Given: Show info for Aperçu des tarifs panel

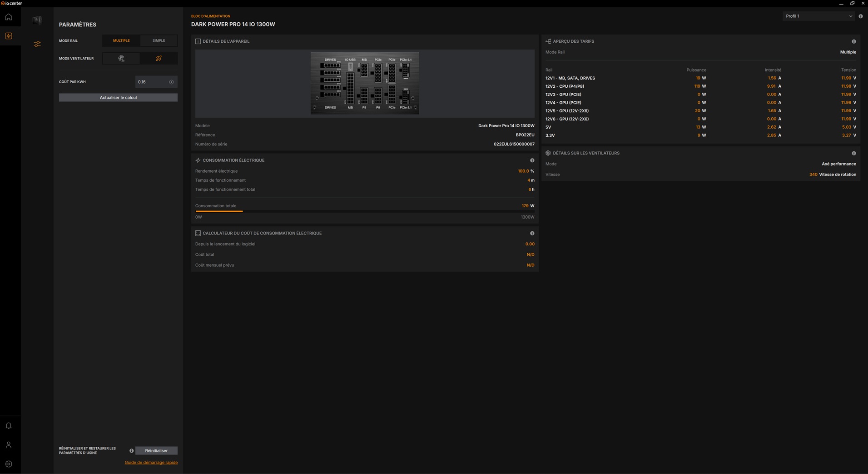Looking at the screenshot, I should (x=854, y=41).
